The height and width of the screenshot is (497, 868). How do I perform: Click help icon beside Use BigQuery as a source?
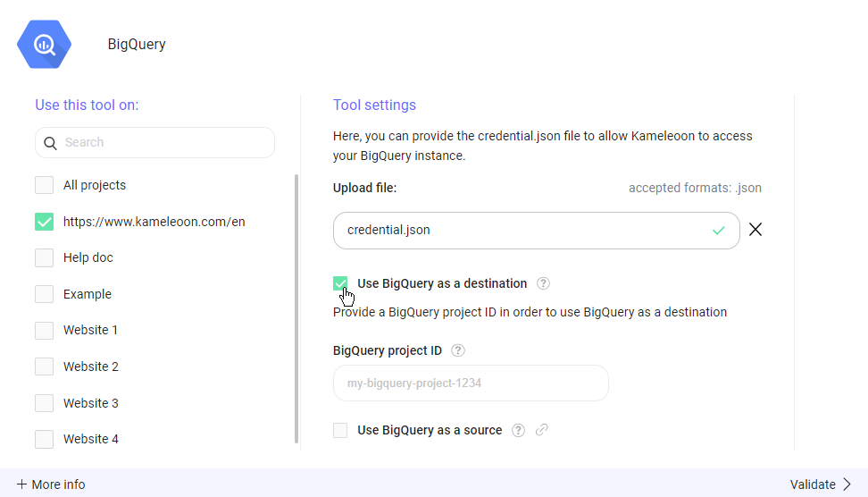[x=518, y=430]
